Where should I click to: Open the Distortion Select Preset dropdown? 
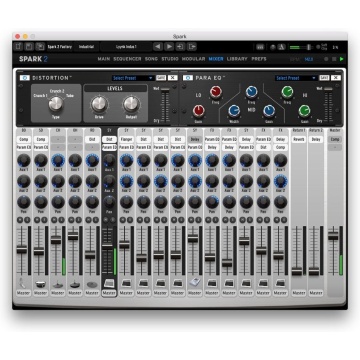[x=133, y=78]
